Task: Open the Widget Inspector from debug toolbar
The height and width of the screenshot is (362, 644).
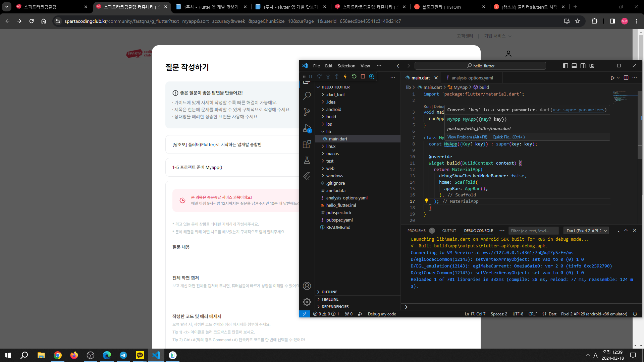Action: [x=372, y=77]
